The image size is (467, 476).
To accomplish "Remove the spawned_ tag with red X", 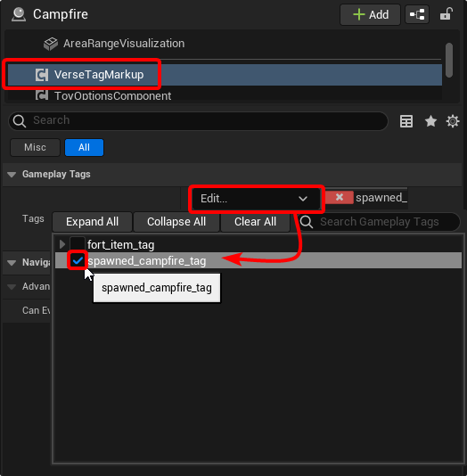I will [340, 197].
